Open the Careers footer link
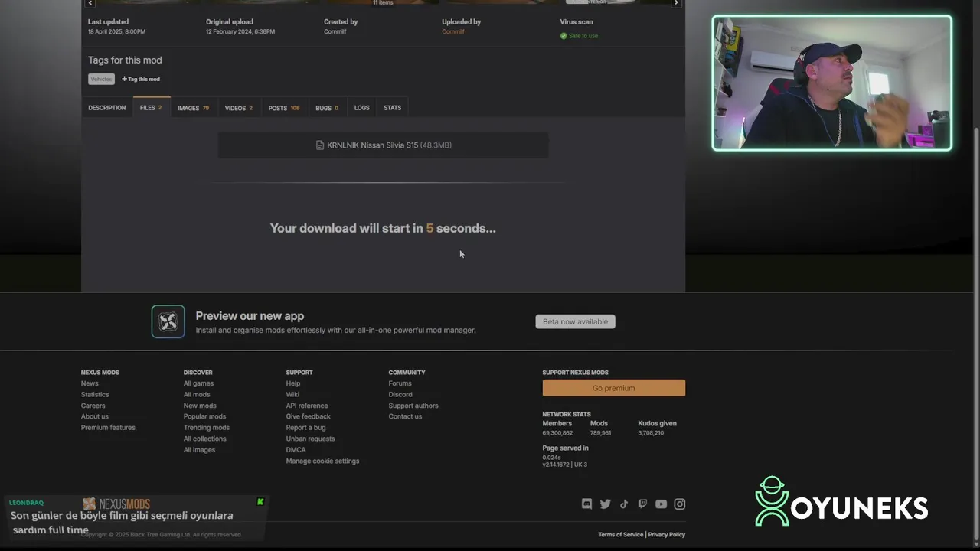The image size is (980, 551). tap(93, 406)
